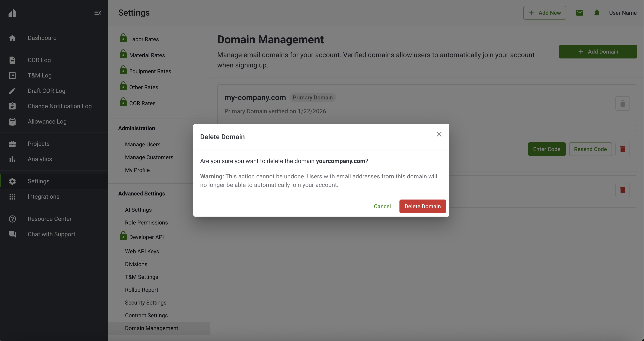Click the Add New button

tap(544, 13)
